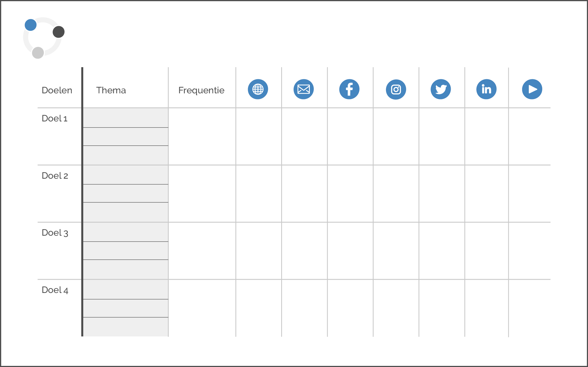The height and width of the screenshot is (367, 588).
Task: Click first Thema field of Doel 1
Action: click(x=126, y=118)
